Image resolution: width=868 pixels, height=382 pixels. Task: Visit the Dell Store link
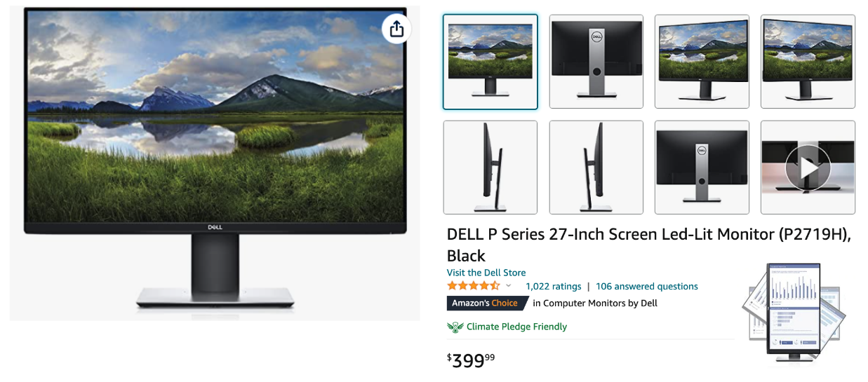[486, 273]
